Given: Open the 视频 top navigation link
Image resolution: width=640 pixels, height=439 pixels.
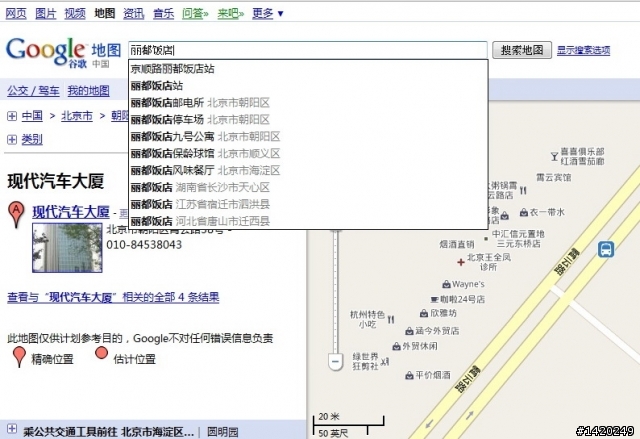Looking at the screenshot, I should coord(75,13).
